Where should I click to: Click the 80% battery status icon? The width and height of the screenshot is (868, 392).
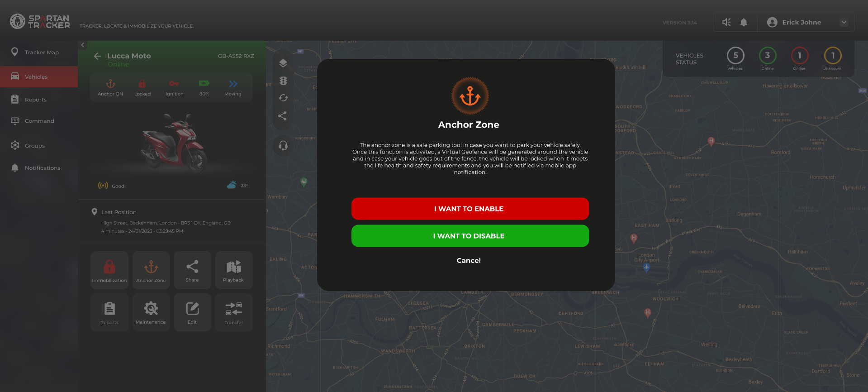tap(204, 83)
